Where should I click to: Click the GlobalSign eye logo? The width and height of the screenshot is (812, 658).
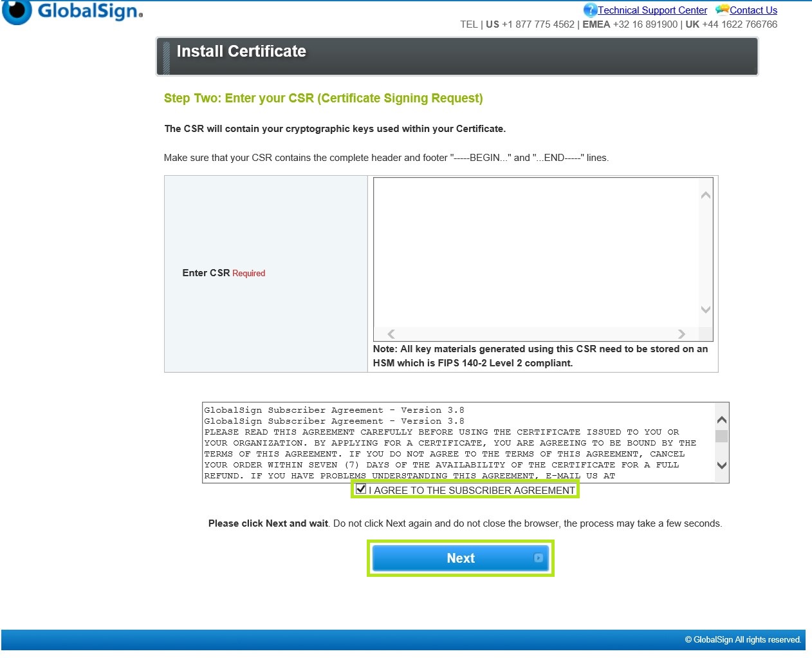tap(17, 11)
